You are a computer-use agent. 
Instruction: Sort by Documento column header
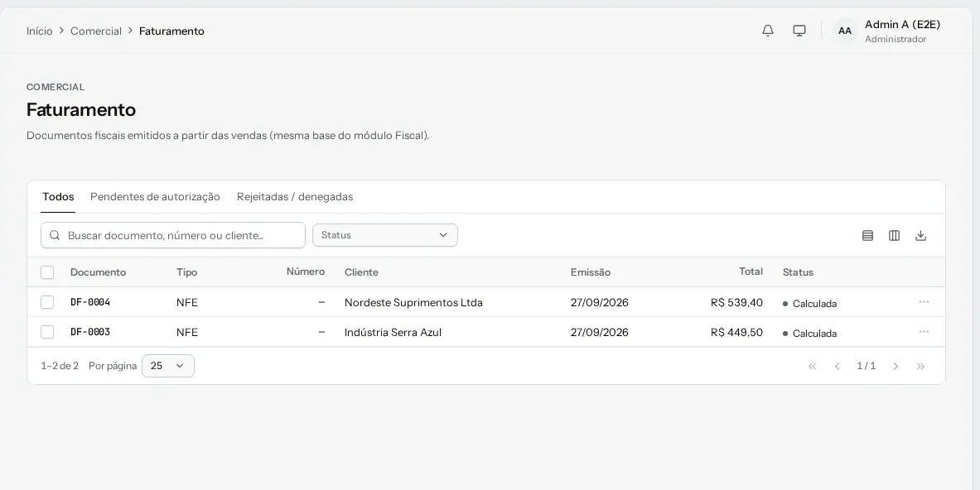[x=98, y=272]
